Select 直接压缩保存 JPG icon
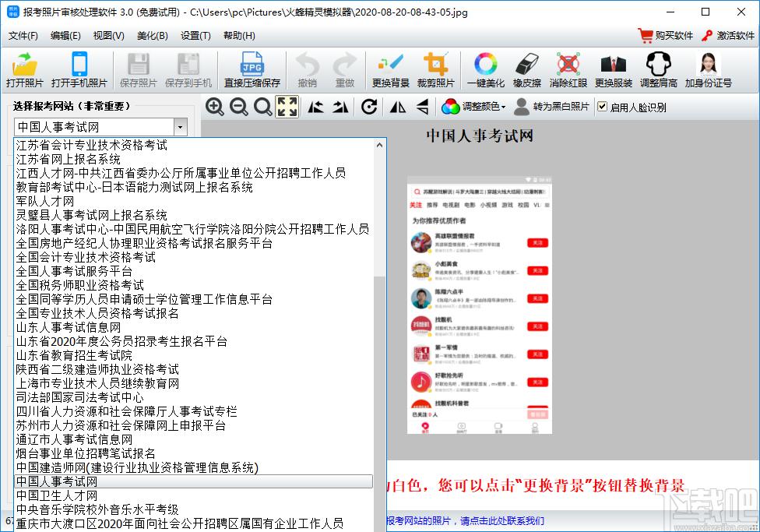The height and width of the screenshot is (532, 760). click(x=252, y=69)
